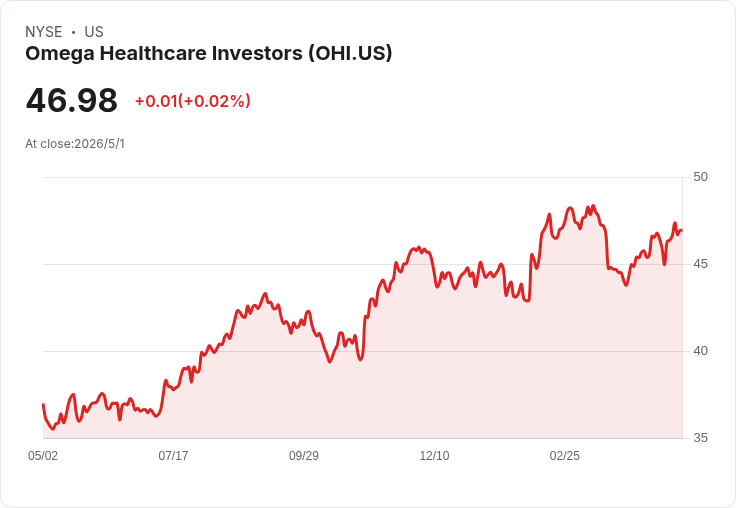Click the chart line's final endpoint
736x508 pixels.
click(x=682, y=230)
